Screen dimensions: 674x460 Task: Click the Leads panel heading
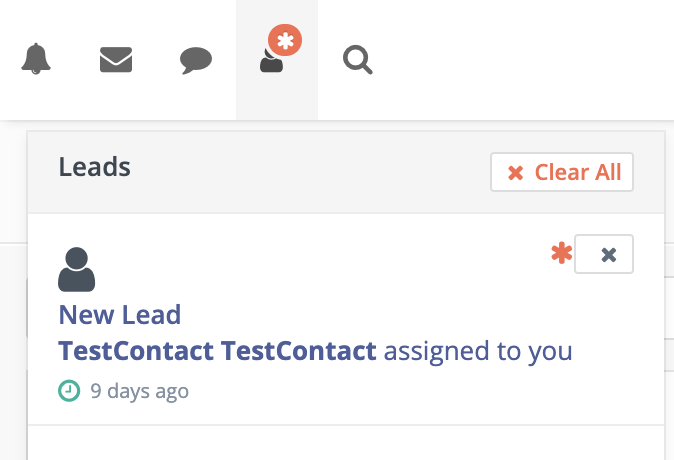tap(95, 167)
